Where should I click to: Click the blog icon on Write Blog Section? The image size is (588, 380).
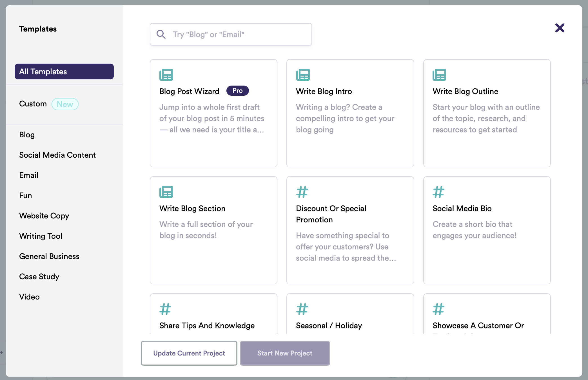coord(166,192)
